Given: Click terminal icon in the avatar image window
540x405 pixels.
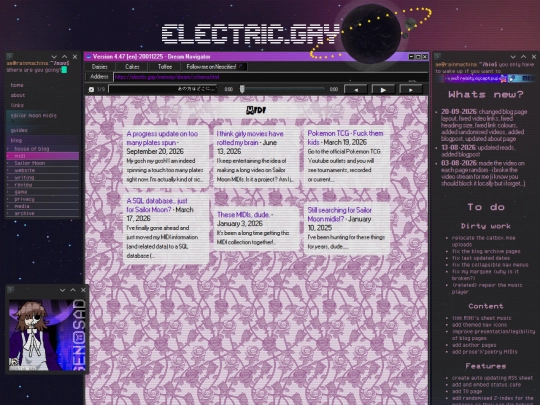Looking at the screenshot, I should [x=10, y=290].
